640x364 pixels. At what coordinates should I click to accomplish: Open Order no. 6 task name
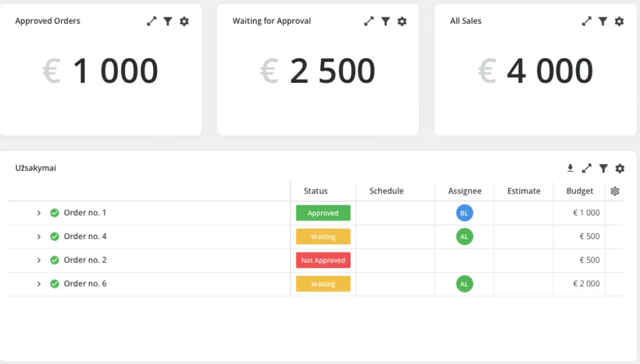(85, 284)
